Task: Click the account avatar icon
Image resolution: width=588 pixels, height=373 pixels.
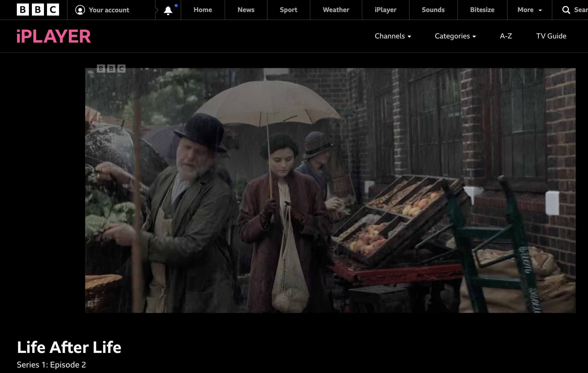Action: (x=80, y=10)
